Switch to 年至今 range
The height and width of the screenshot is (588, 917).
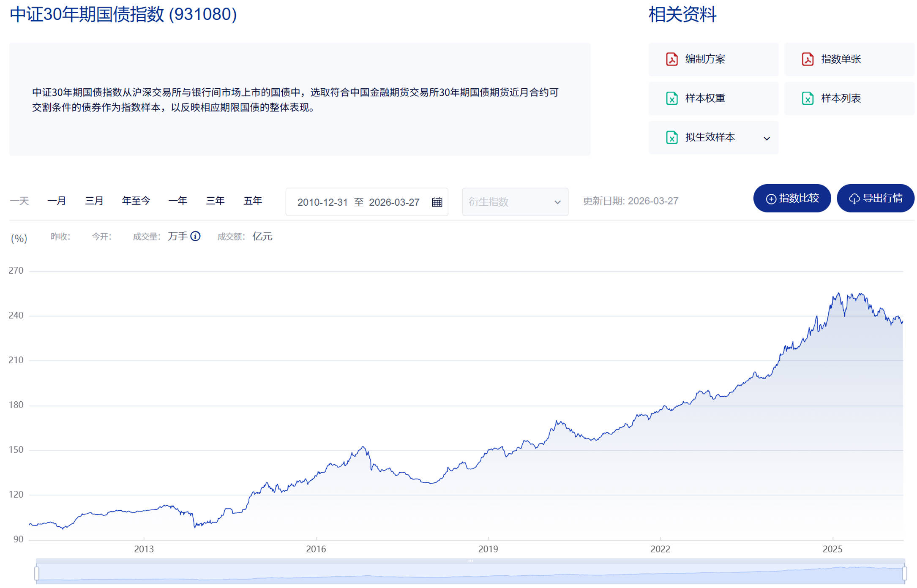pyautogui.click(x=136, y=201)
